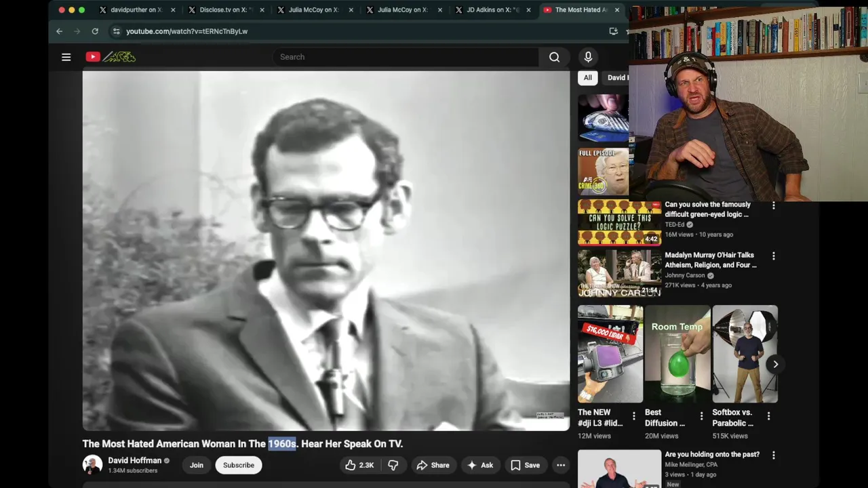The height and width of the screenshot is (488, 868).
Task: Open 'Can you solve the famously difficult' title
Action: point(707,209)
